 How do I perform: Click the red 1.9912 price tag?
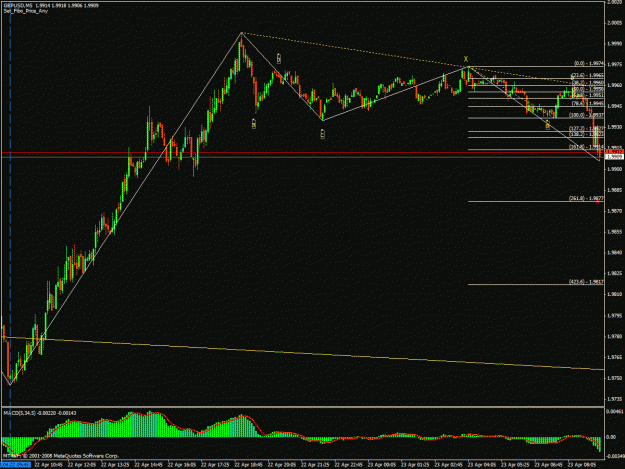point(614,152)
